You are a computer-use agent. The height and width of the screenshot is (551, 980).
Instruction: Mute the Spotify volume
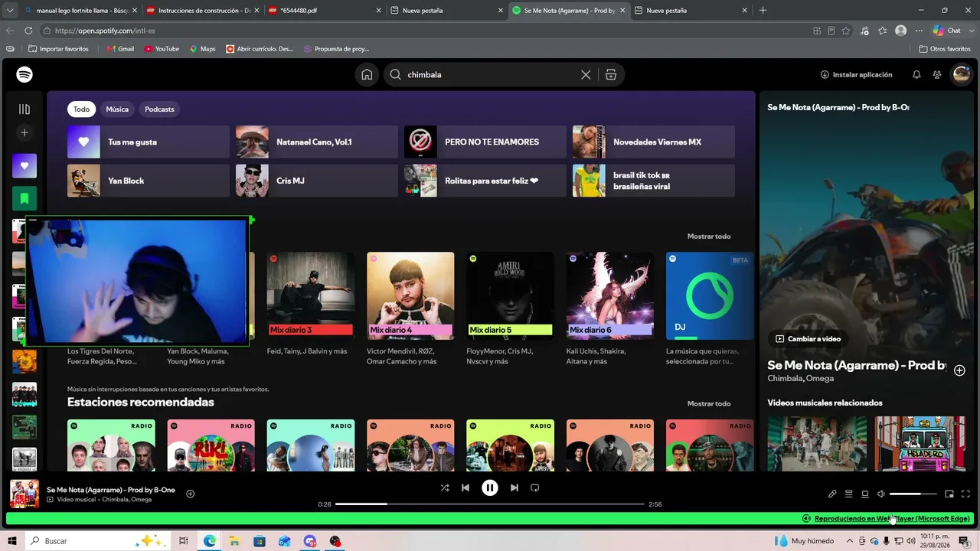(881, 494)
